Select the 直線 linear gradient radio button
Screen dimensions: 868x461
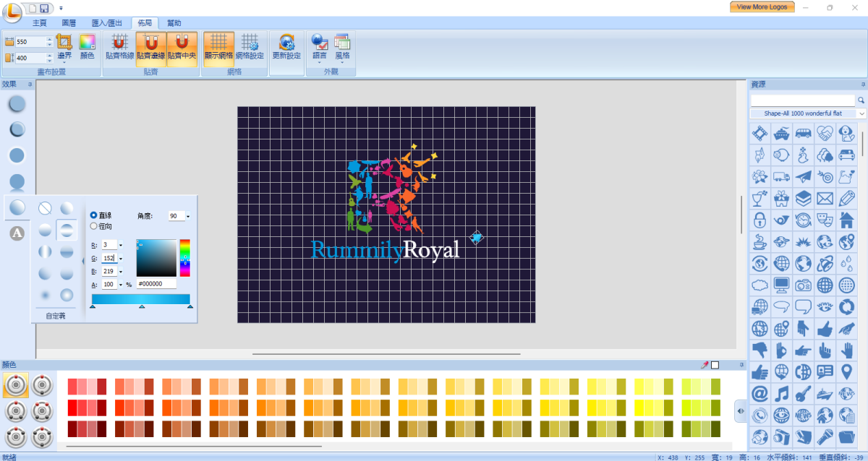coord(94,215)
